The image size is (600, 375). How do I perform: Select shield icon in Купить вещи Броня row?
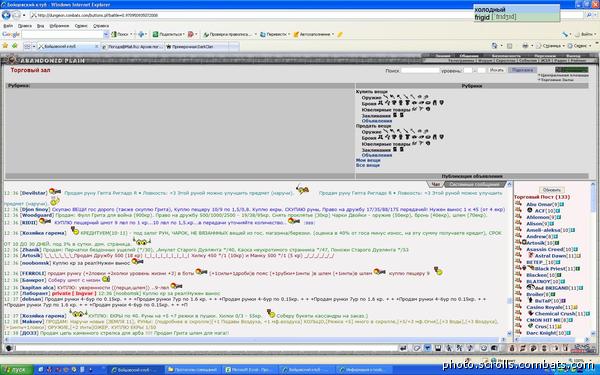point(441,103)
